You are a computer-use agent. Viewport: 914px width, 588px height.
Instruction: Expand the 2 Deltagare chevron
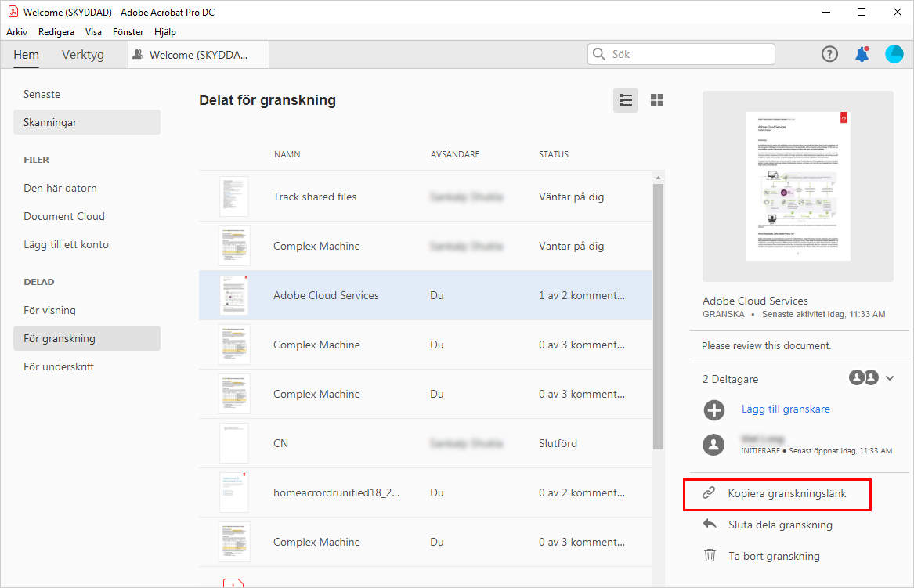click(890, 378)
